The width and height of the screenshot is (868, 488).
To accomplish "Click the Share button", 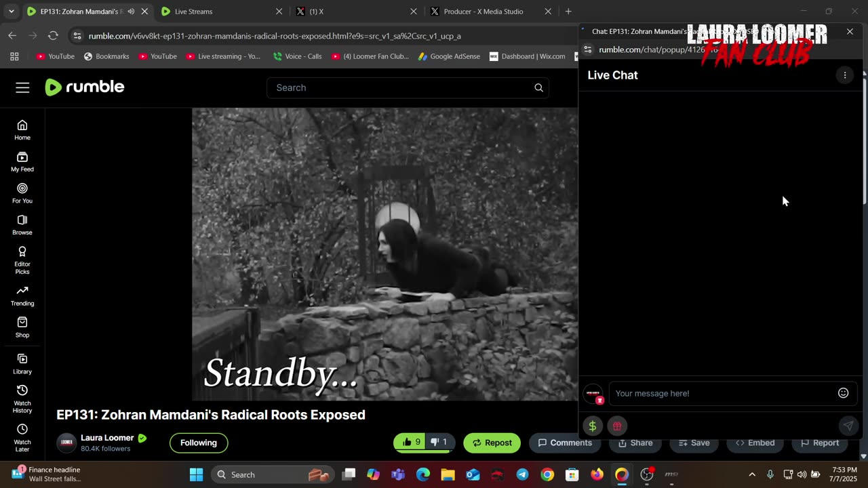I will tap(635, 443).
